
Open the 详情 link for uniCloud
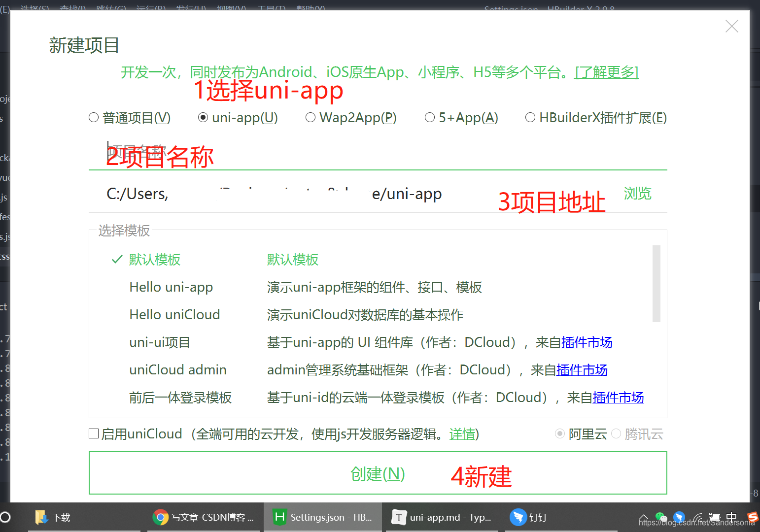click(462, 434)
